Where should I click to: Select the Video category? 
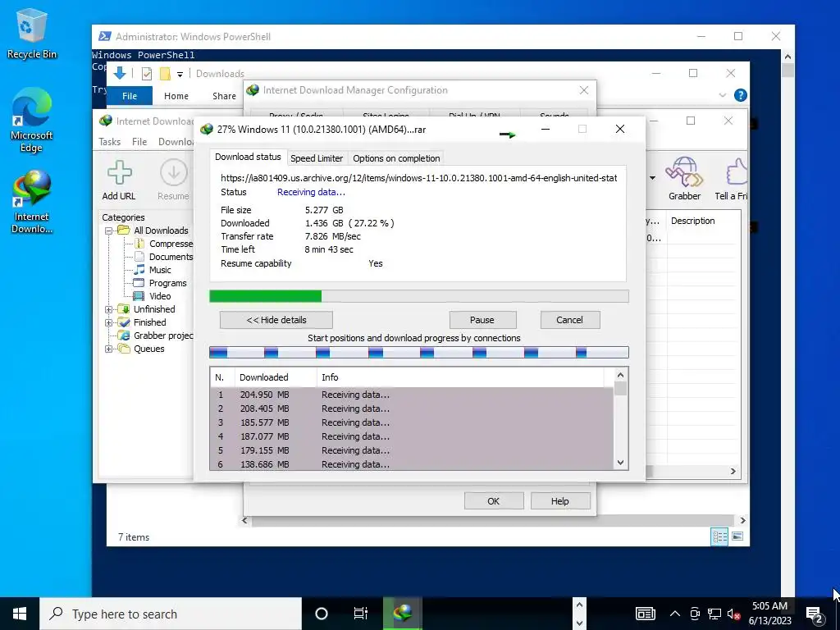click(x=152, y=296)
